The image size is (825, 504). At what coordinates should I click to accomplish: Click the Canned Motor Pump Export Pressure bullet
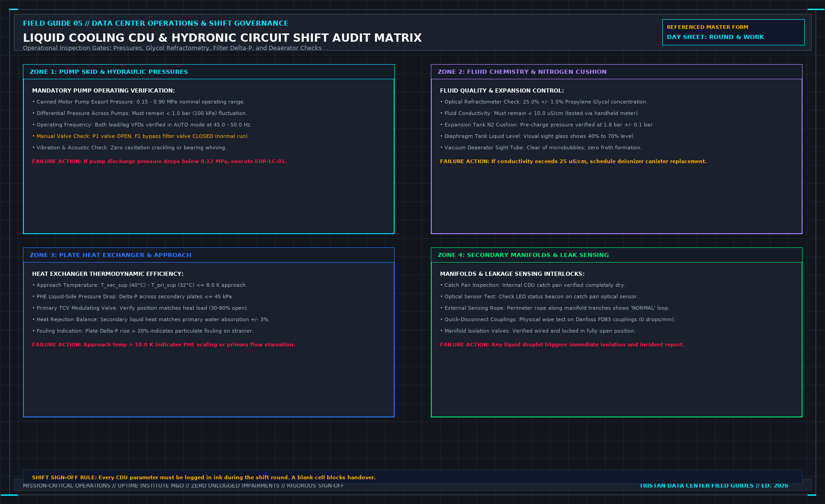[x=138, y=102]
